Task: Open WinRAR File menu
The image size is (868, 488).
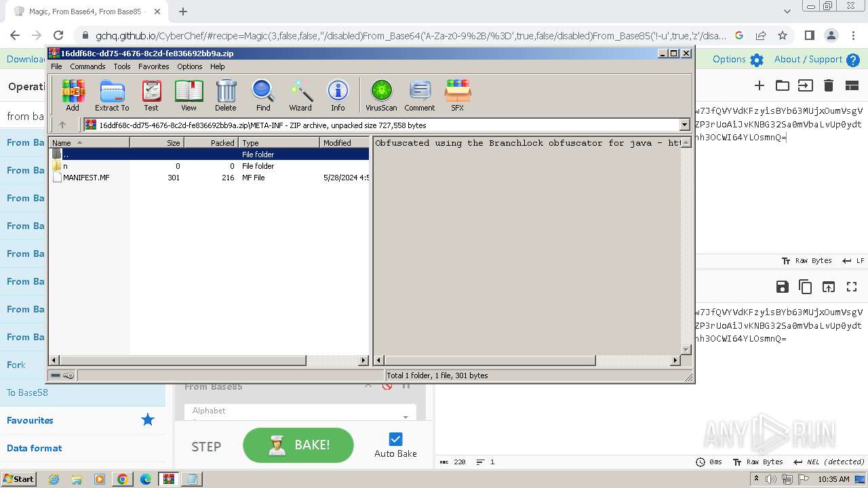Action: click(x=56, y=66)
